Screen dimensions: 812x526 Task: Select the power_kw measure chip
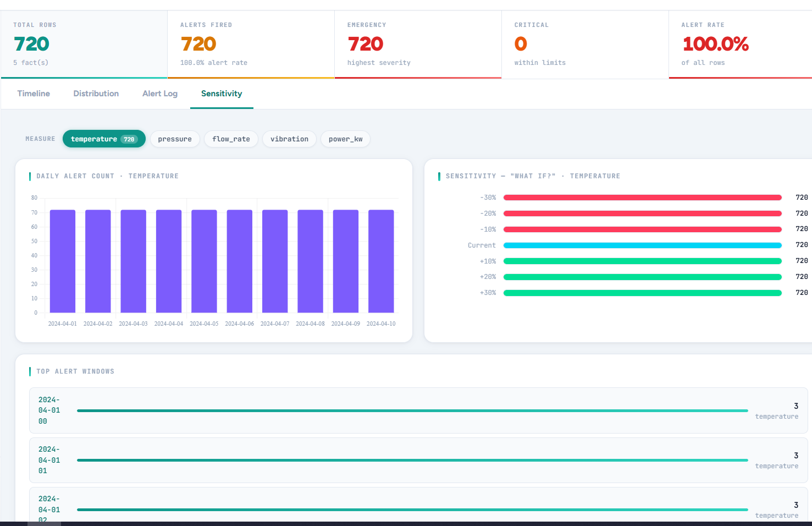click(x=345, y=139)
